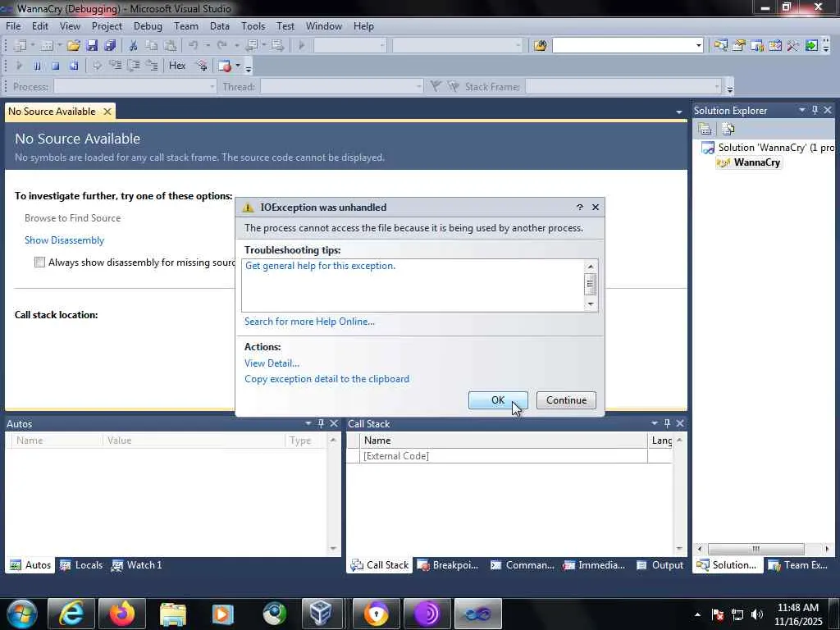Screen dimensions: 840x630
Task: Open the Solution Explorer window position dropdown
Action: (802, 110)
